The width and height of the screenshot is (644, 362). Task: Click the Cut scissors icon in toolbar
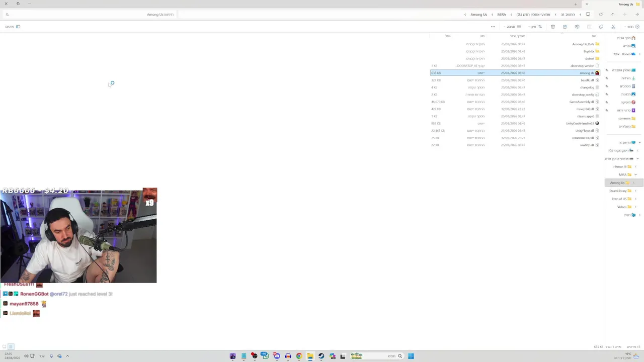(x=613, y=27)
